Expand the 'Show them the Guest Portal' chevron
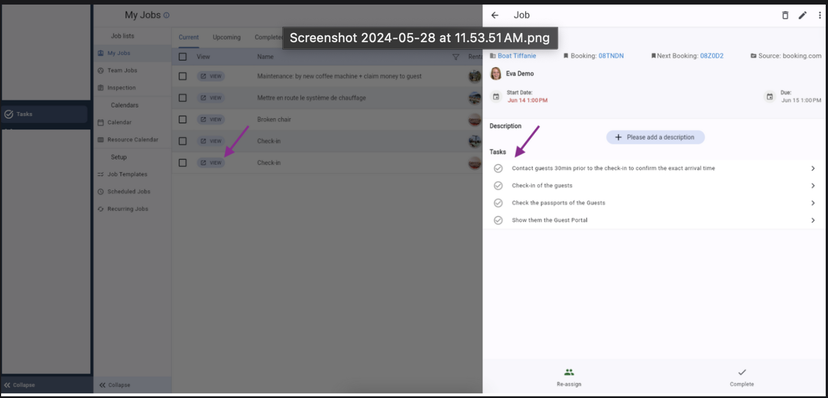 point(813,220)
